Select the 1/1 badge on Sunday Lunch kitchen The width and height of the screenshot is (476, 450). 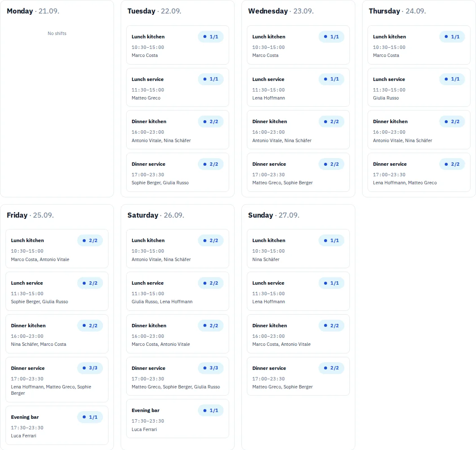331,241
